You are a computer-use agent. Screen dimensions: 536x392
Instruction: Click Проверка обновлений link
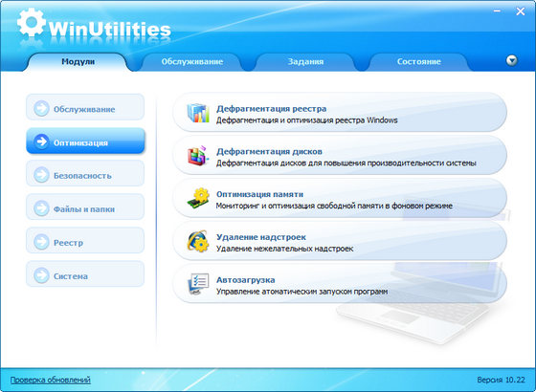(50, 380)
